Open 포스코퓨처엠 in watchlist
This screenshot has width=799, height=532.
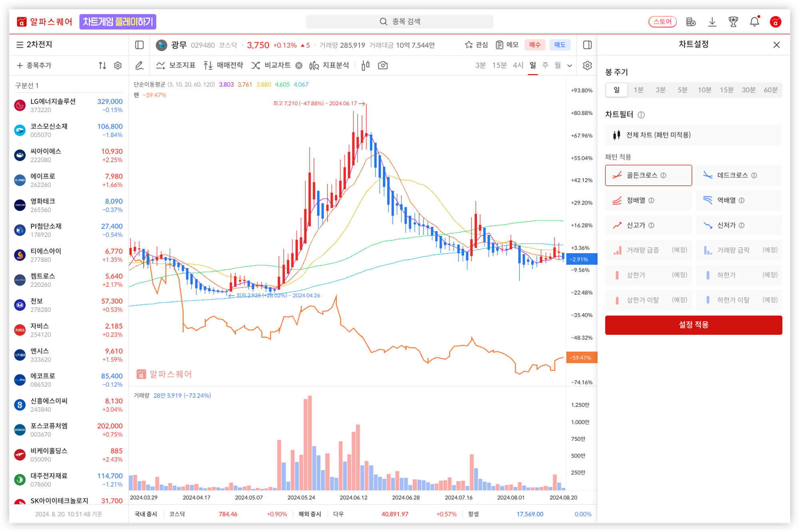[x=69, y=430]
